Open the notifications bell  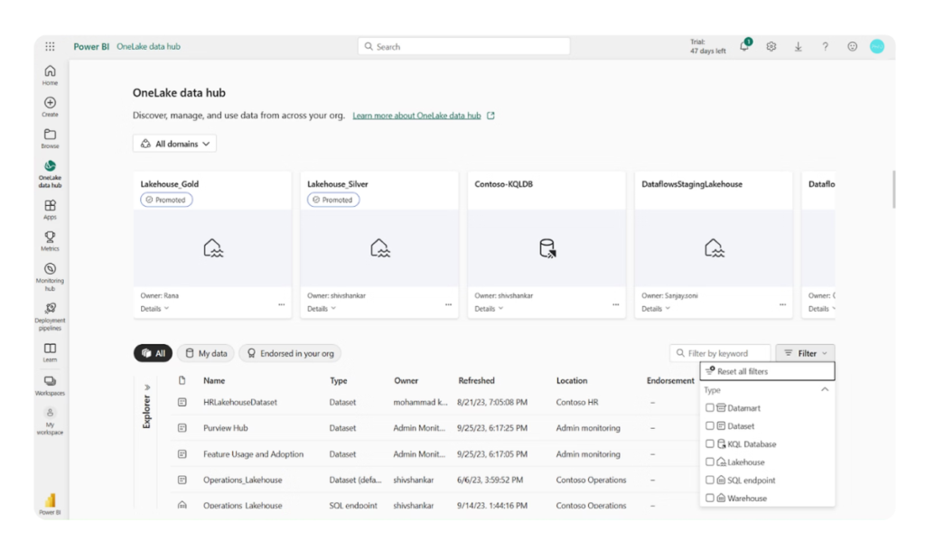coord(744,46)
